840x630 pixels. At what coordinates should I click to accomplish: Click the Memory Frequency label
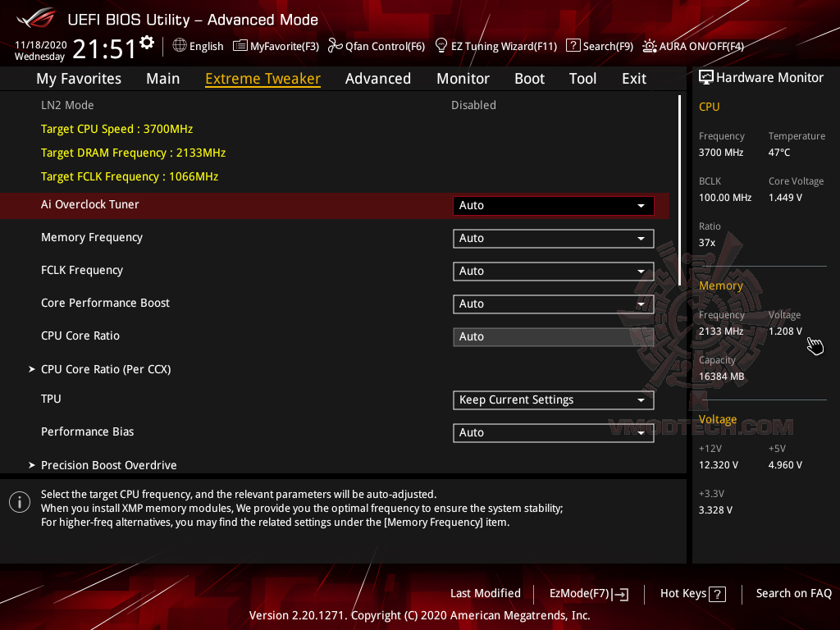(92, 237)
